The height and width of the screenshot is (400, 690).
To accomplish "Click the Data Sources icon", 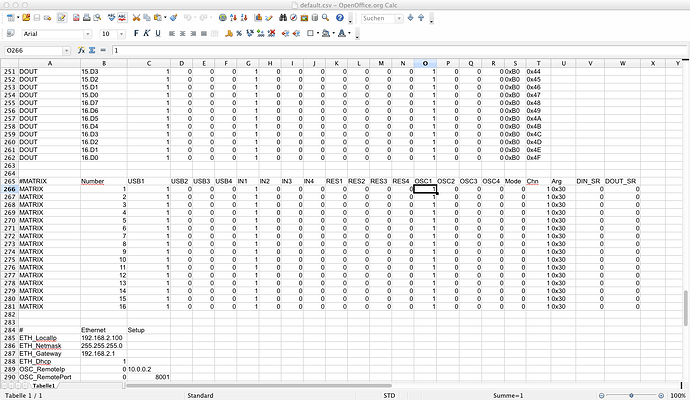I will point(315,18).
